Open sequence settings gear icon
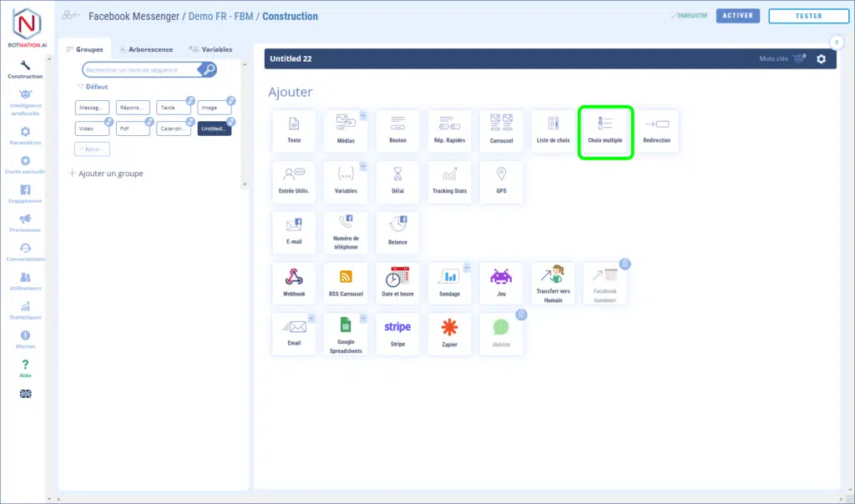Screen dimensions: 855x504 click(x=821, y=59)
